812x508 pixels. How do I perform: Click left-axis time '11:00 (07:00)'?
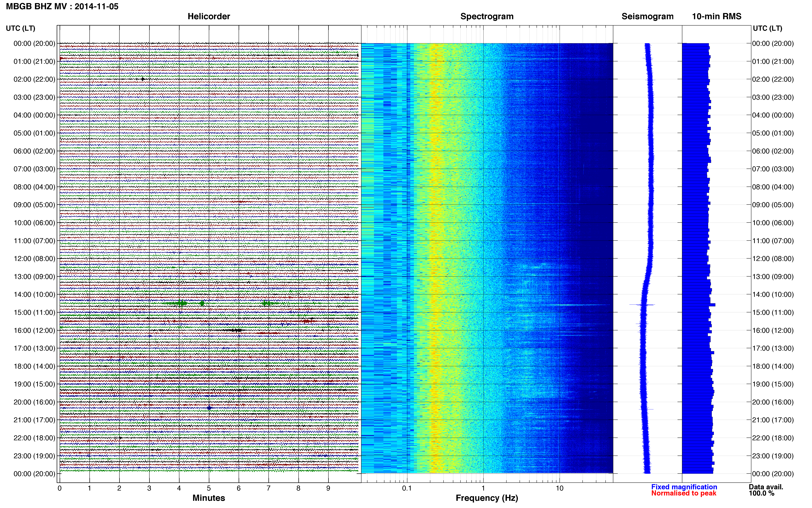[x=34, y=241]
